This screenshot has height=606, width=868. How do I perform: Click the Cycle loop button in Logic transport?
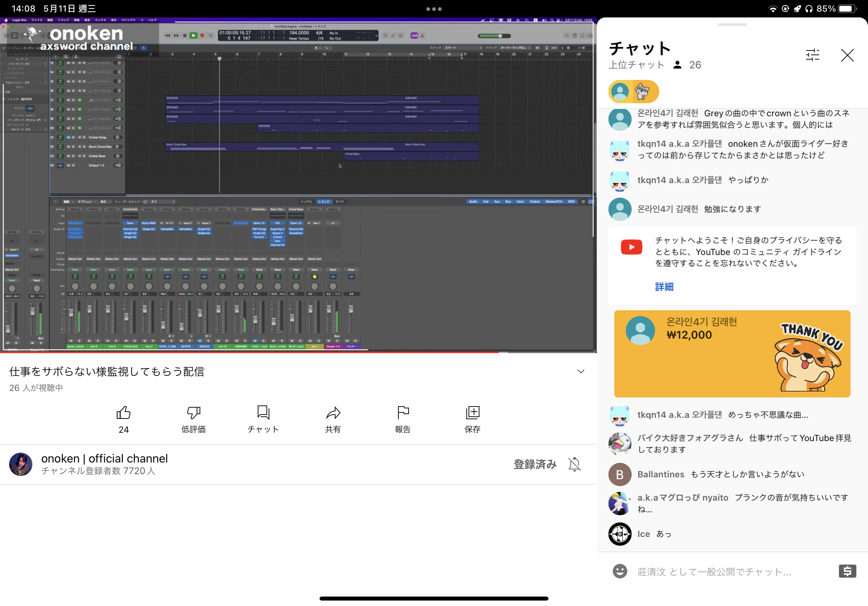(211, 36)
